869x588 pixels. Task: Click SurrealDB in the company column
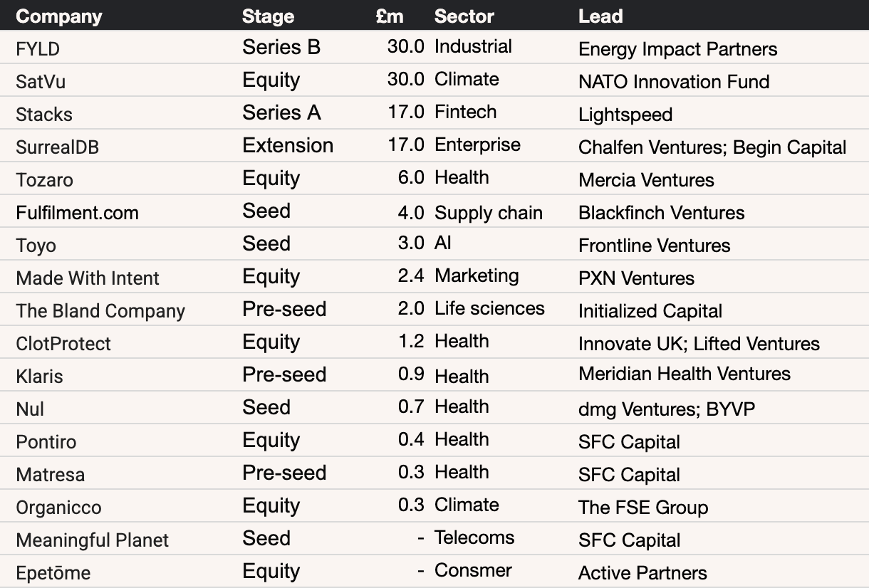coord(58,147)
